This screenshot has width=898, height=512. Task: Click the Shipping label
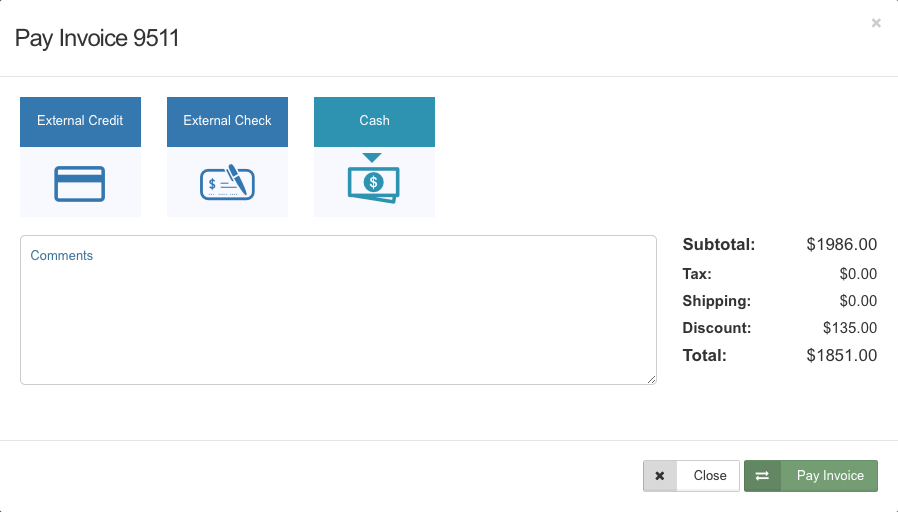point(716,301)
